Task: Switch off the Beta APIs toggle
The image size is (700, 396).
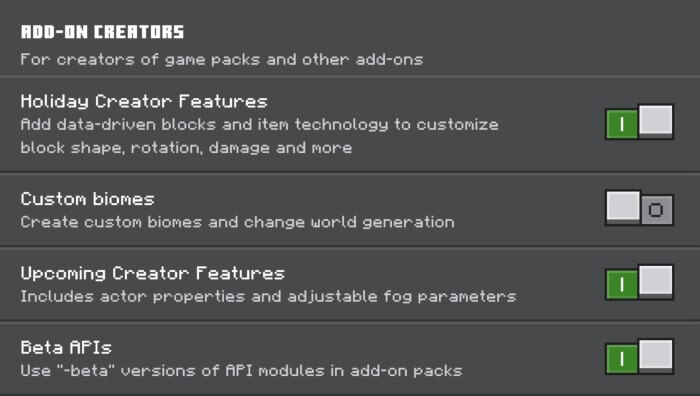Action: tap(639, 357)
